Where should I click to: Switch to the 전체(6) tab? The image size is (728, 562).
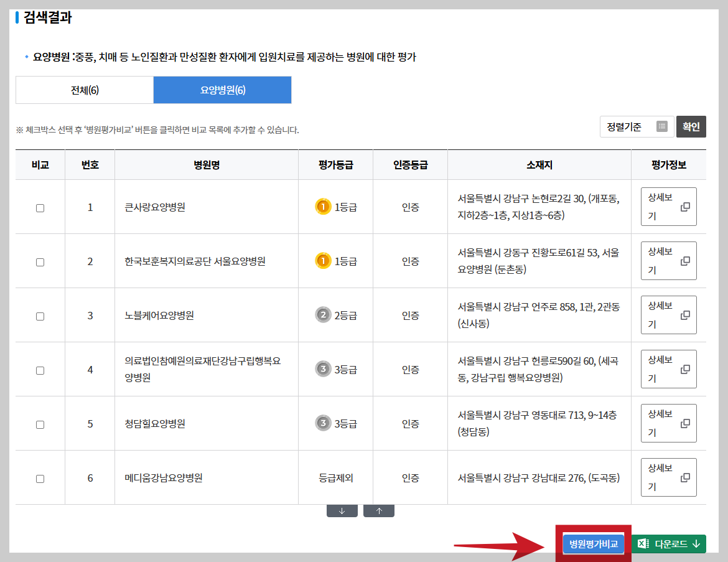click(x=85, y=90)
